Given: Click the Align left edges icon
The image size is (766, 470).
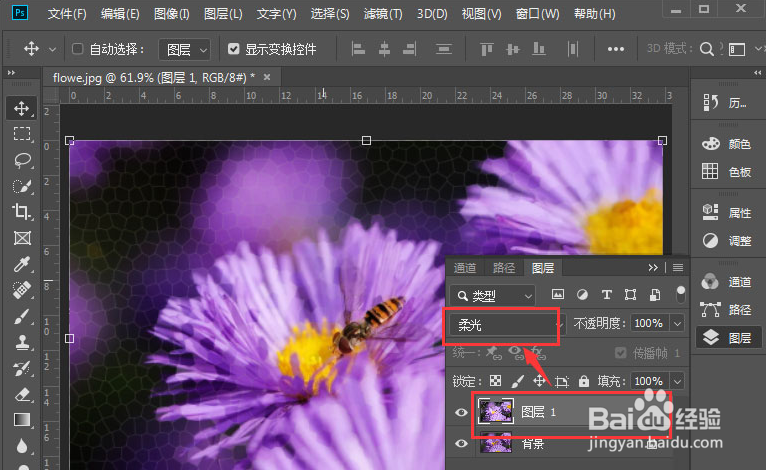Looking at the screenshot, I should pos(358,49).
